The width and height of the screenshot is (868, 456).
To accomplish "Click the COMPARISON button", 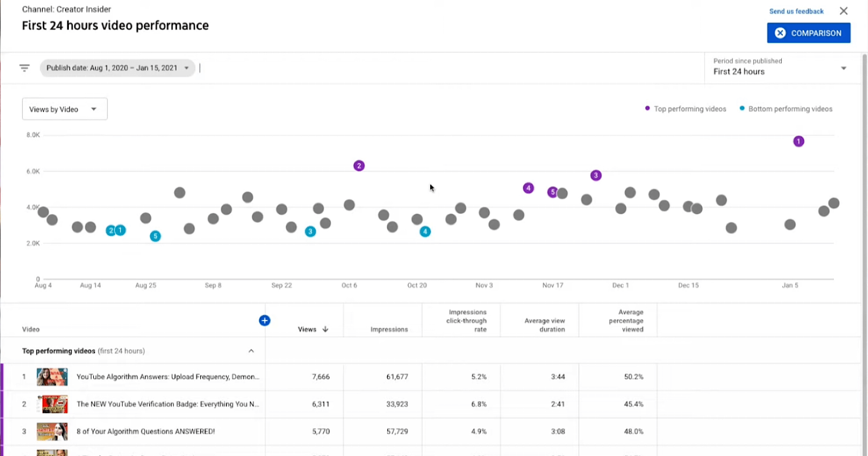I will [x=808, y=33].
